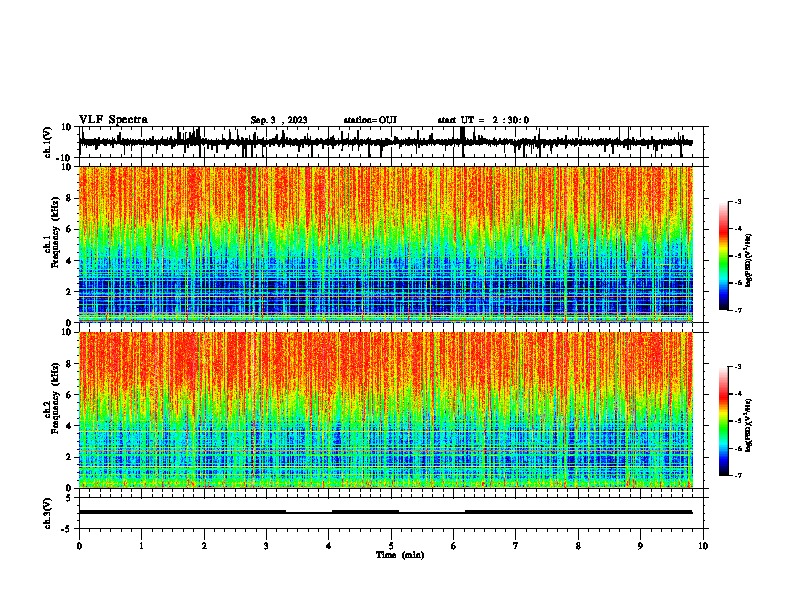Click the "-3" tick on ch.1 colorbar
The image size is (792, 612).
[737, 202]
